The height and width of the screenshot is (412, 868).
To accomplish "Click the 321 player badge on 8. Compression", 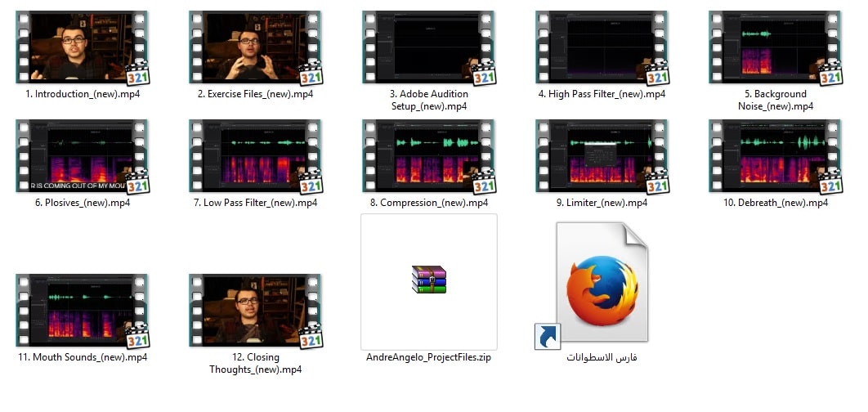I will pyautogui.click(x=485, y=184).
